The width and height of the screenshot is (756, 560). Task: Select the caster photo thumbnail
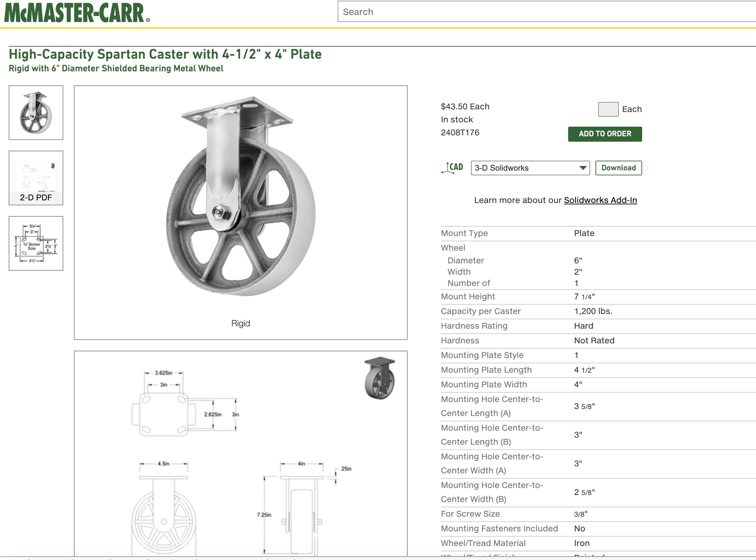coord(36,113)
